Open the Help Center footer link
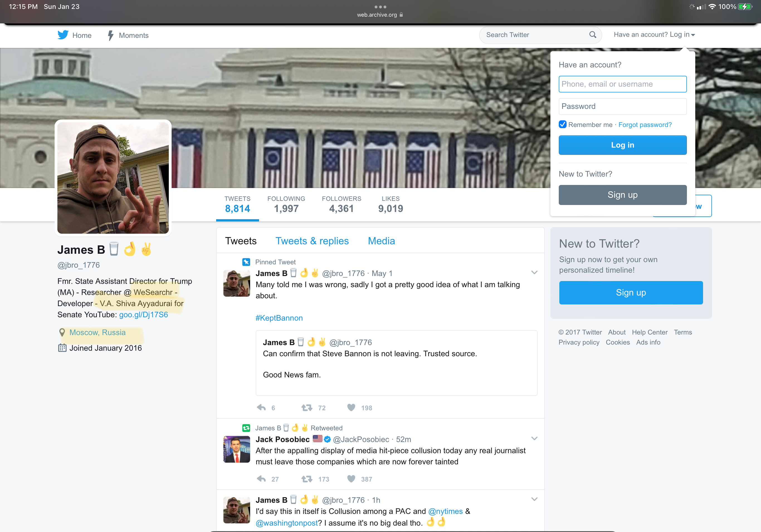761x532 pixels. (650, 332)
